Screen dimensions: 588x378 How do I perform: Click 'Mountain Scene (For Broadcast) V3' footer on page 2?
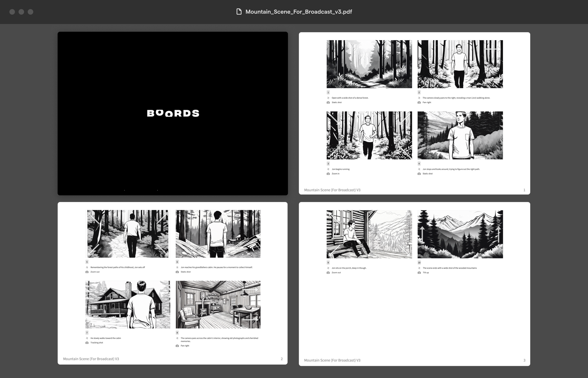pyautogui.click(x=91, y=359)
